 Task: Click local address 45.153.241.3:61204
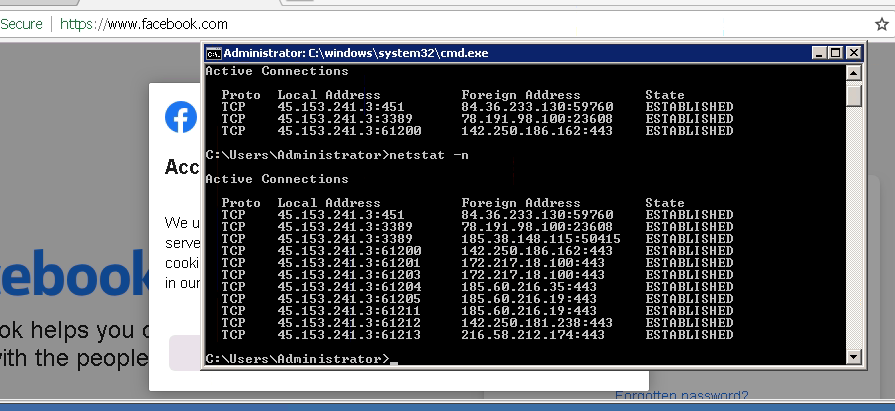pyautogui.click(x=349, y=287)
